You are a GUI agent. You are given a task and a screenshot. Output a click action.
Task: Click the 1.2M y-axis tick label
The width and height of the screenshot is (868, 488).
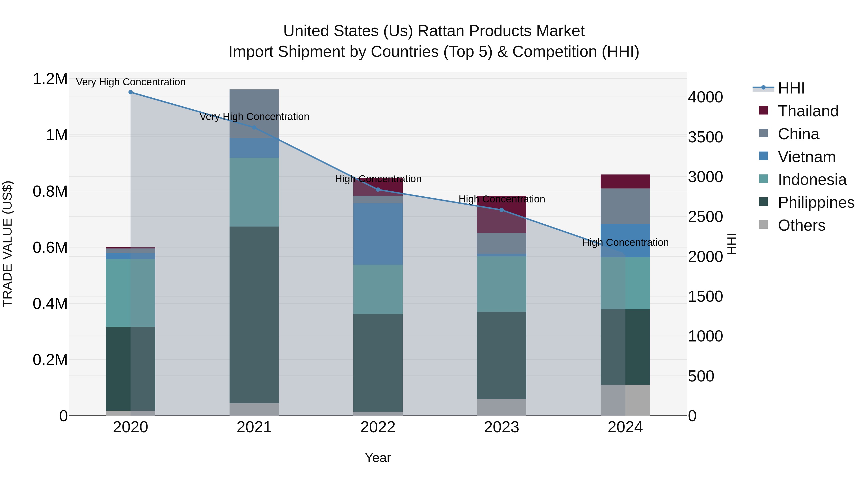tap(50, 79)
